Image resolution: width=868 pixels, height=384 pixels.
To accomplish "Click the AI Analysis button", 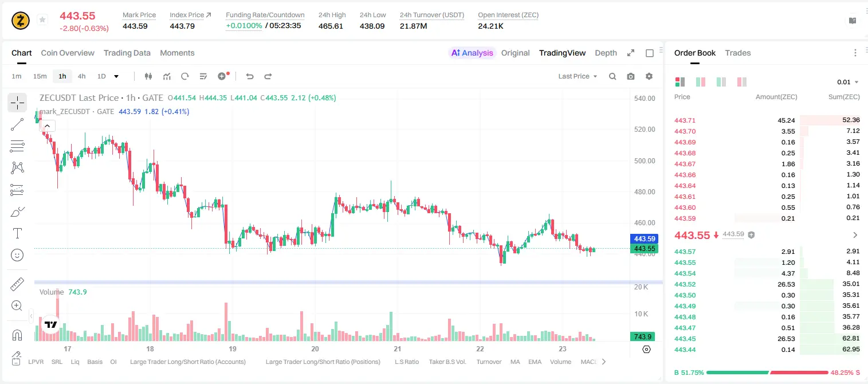I will tap(472, 53).
